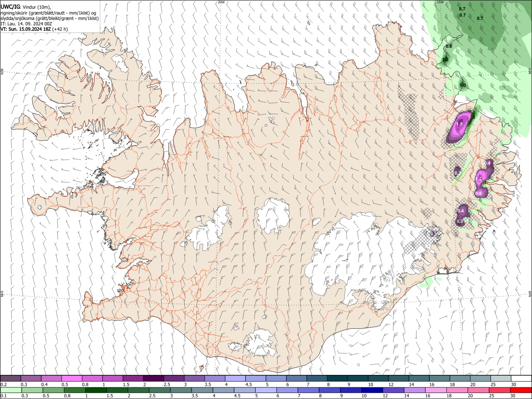Select the pale lavender swatch labeled 4 in the snow scale
This screenshot has height=399, width=532.
pyautogui.click(x=235, y=379)
